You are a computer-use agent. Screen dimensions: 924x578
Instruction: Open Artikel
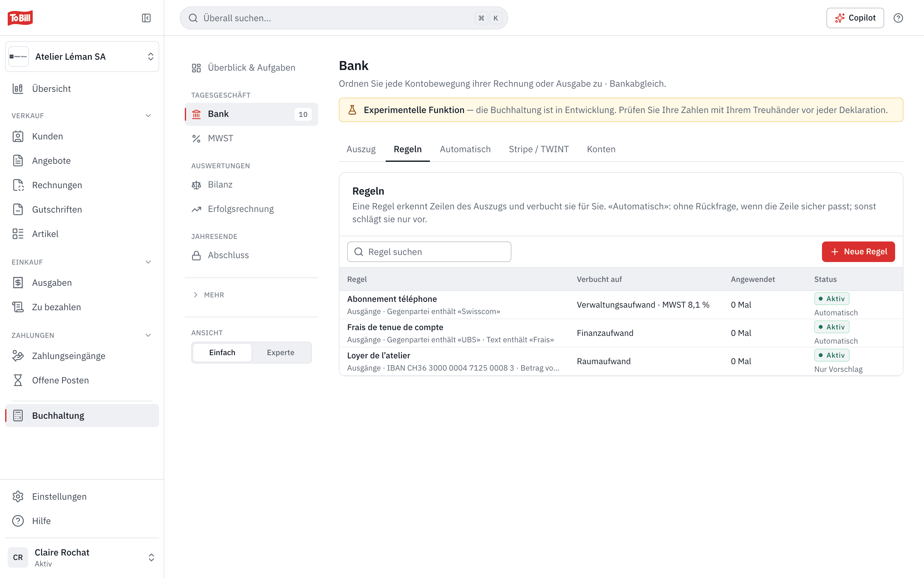click(82, 234)
